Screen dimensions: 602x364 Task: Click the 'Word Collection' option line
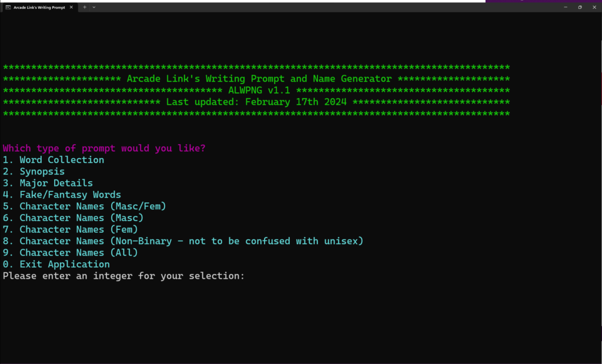point(53,160)
